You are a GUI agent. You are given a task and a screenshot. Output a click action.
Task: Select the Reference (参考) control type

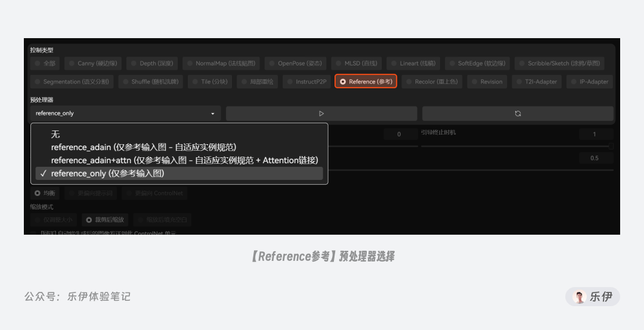[366, 81]
